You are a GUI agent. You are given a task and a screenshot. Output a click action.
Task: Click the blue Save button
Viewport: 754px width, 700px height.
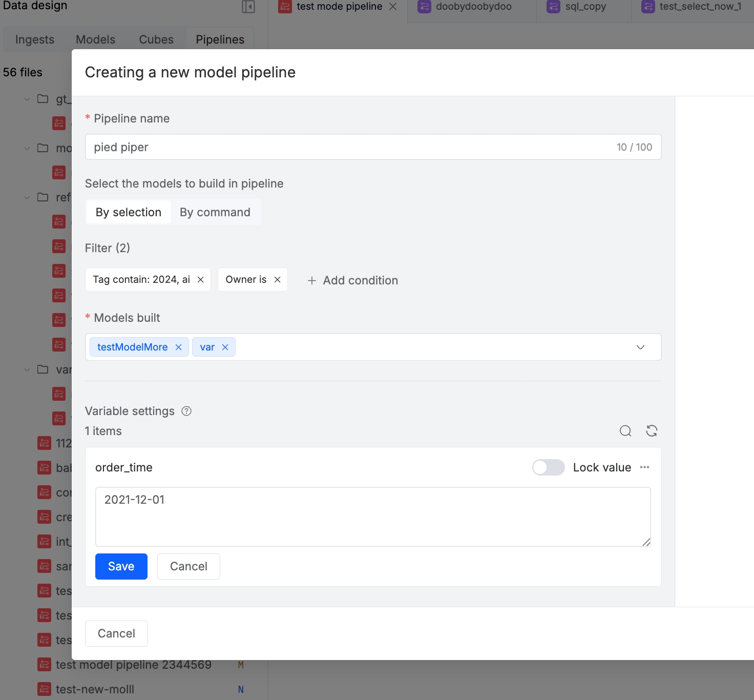point(121,566)
